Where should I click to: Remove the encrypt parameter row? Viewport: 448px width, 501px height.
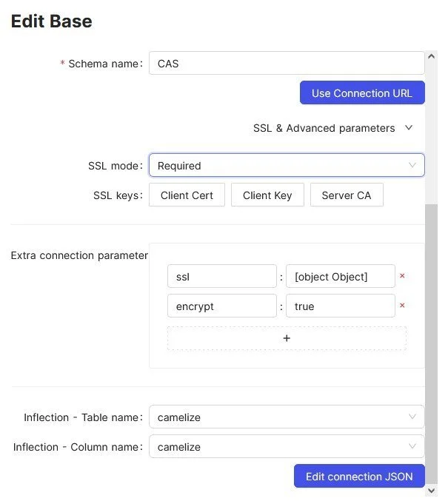pos(402,306)
